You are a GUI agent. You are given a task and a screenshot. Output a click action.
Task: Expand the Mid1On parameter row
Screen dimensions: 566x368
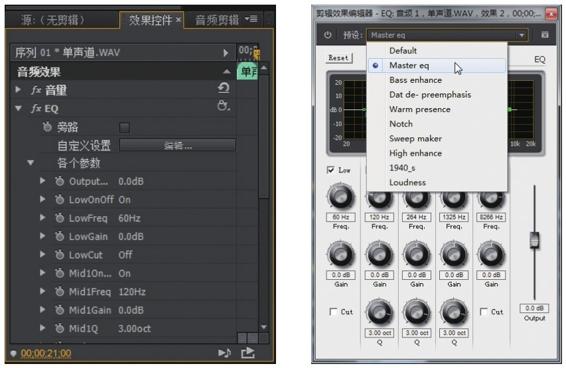(43, 273)
